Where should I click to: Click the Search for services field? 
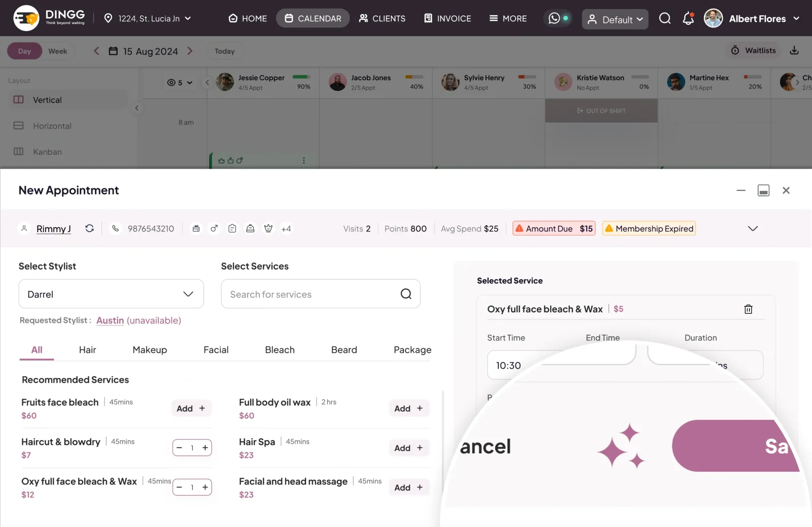click(x=321, y=294)
